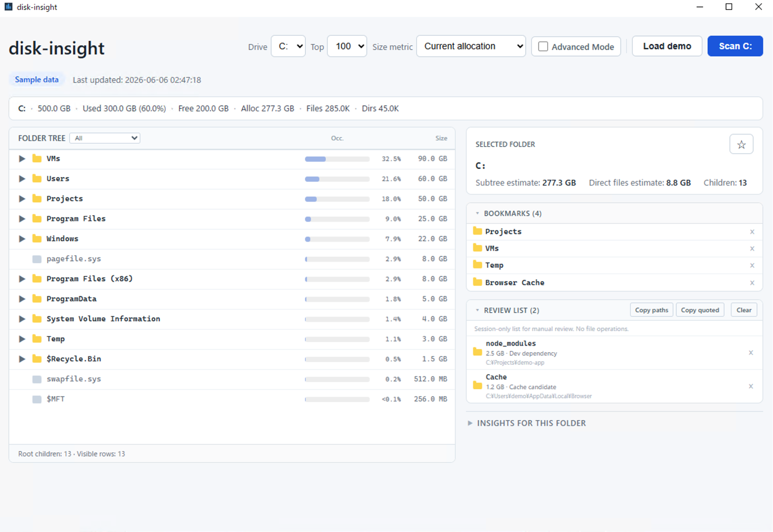Click the node_modules folder icon in the review list
773x532 pixels.
(477, 352)
